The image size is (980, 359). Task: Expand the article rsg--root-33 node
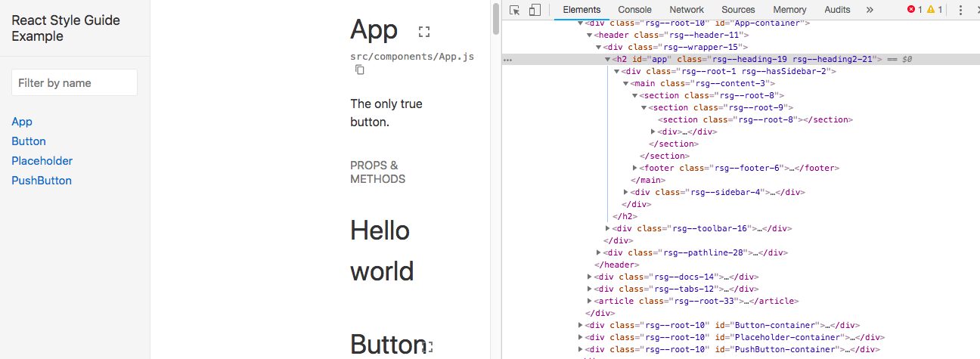pos(590,301)
